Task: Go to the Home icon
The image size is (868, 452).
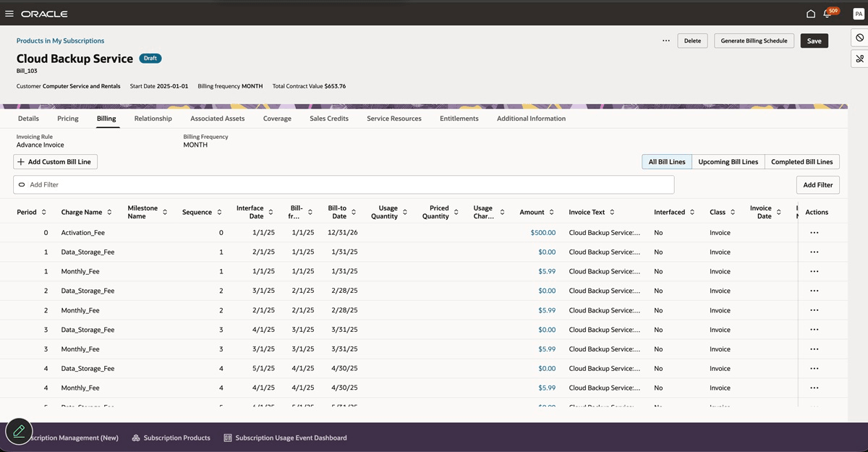Action: tap(811, 14)
